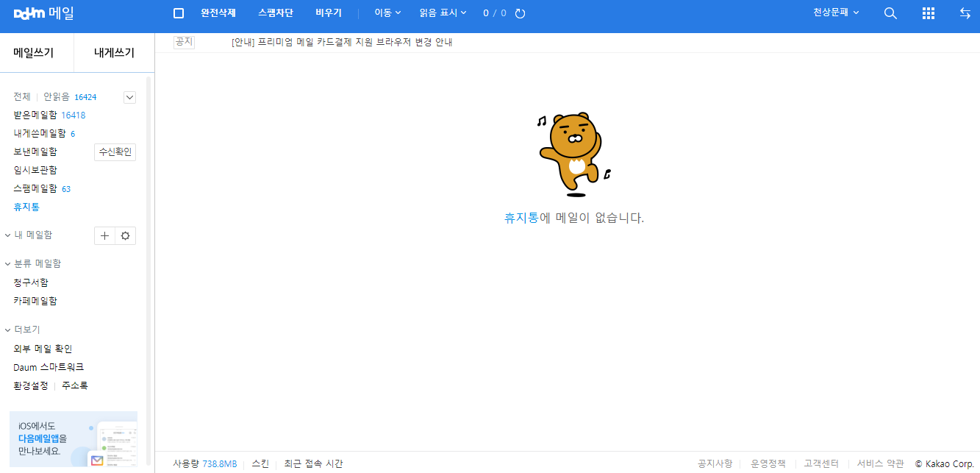Open 환경설정 settings link
Image resolution: width=980 pixels, height=473 pixels.
(x=31, y=385)
